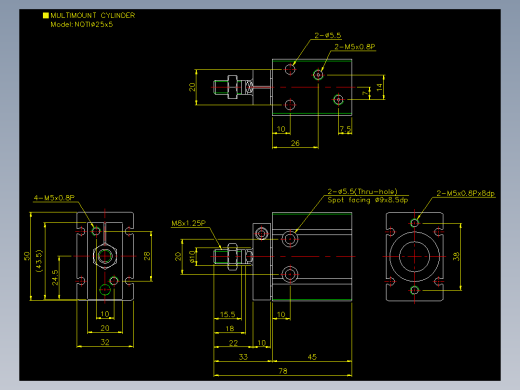Click the "M8x1.25P" rod thread label
The image size is (520, 390).
tap(189, 223)
